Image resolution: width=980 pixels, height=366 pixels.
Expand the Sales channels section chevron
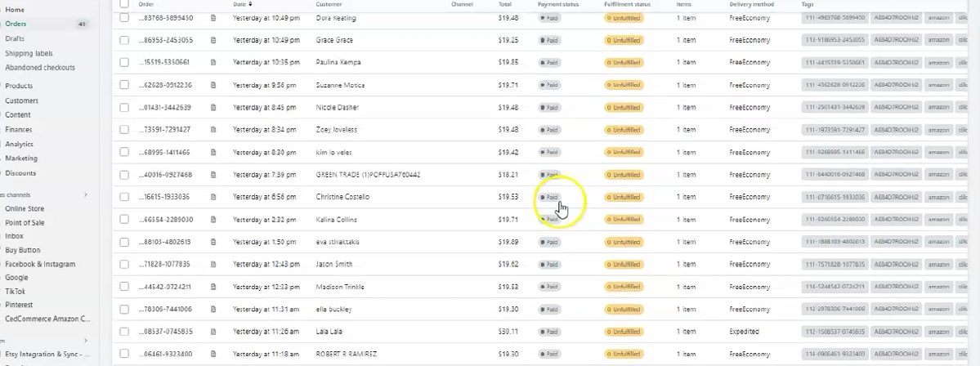point(86,195)
